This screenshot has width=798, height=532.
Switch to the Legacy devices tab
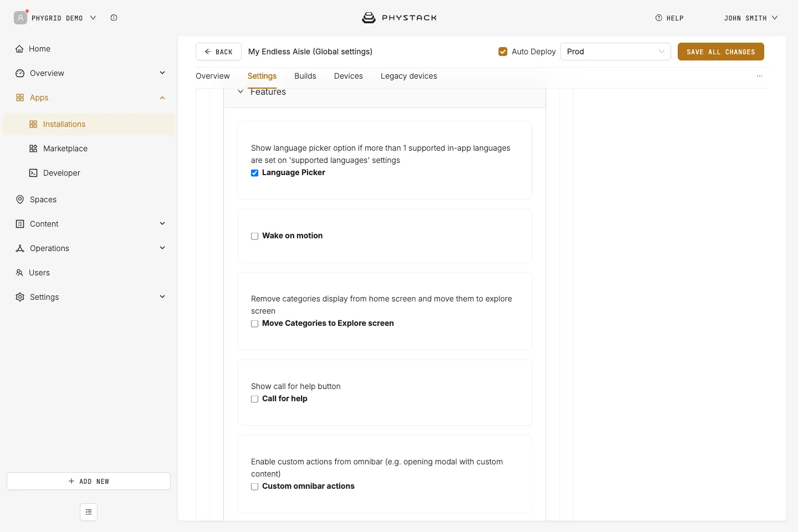(409, 76)
